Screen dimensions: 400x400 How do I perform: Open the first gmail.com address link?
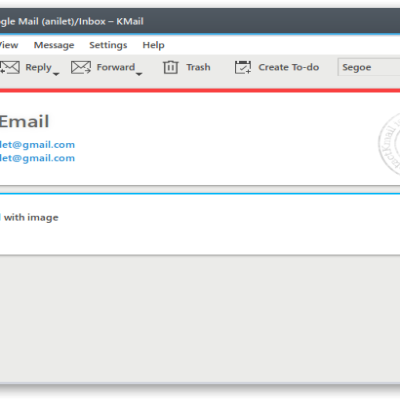coord(37,145)
